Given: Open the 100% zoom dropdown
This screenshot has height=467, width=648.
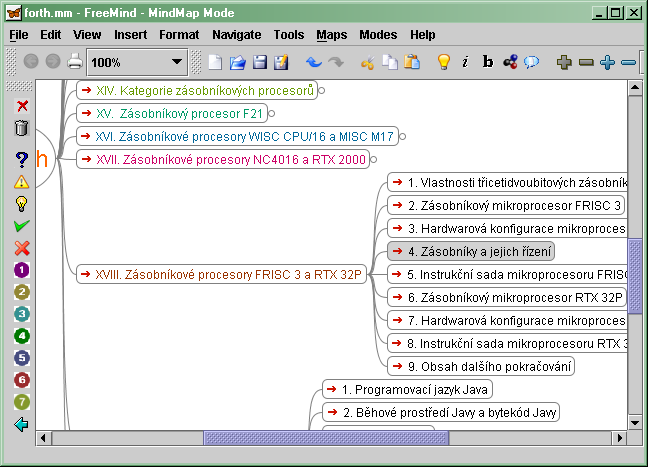Looking at the screenshot, I should [x=177, y=62].
